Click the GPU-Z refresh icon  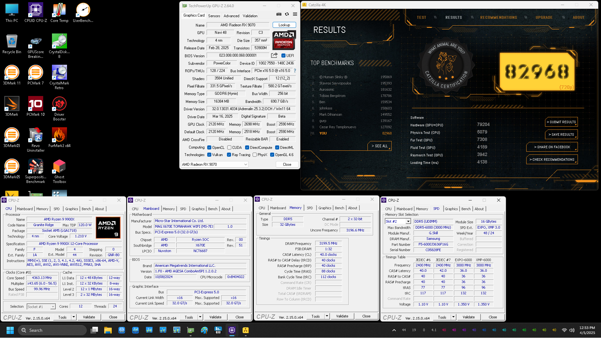tap(287, 14)
